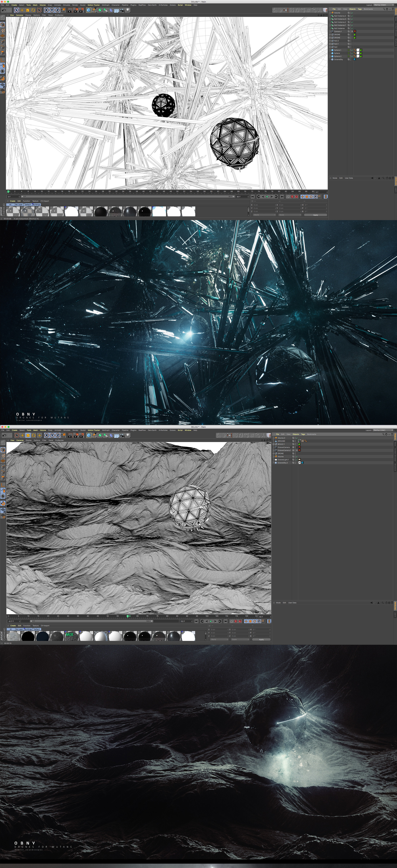Viewport: 397px width, 868px height.
Task: Select Live Selection tool in 04.c4d window
Action: tap(17, 10)
